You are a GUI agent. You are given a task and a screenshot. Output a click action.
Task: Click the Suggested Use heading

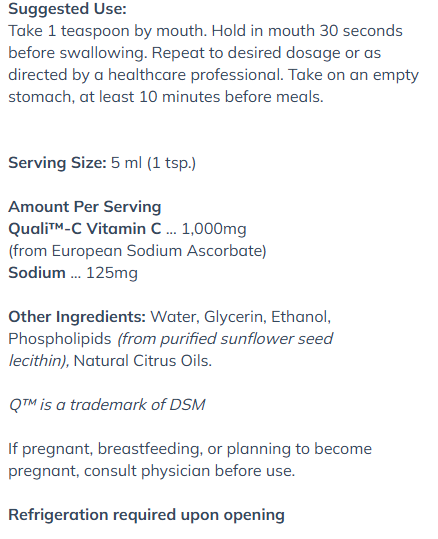[67, 9]
